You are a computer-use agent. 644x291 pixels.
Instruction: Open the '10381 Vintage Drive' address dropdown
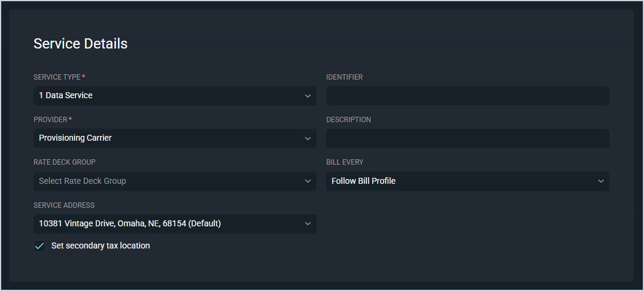point(175,224)
